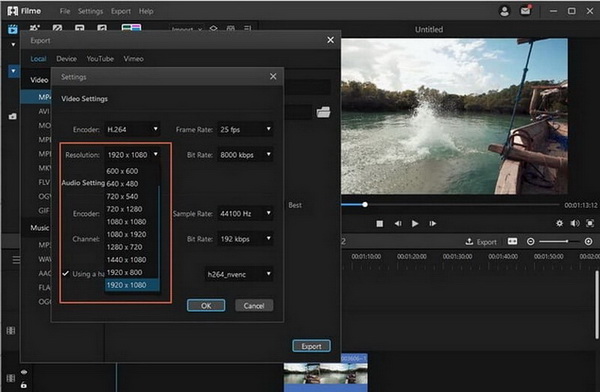Confirm settings with the OK button

pyautogui.click(x=206, y=305)
